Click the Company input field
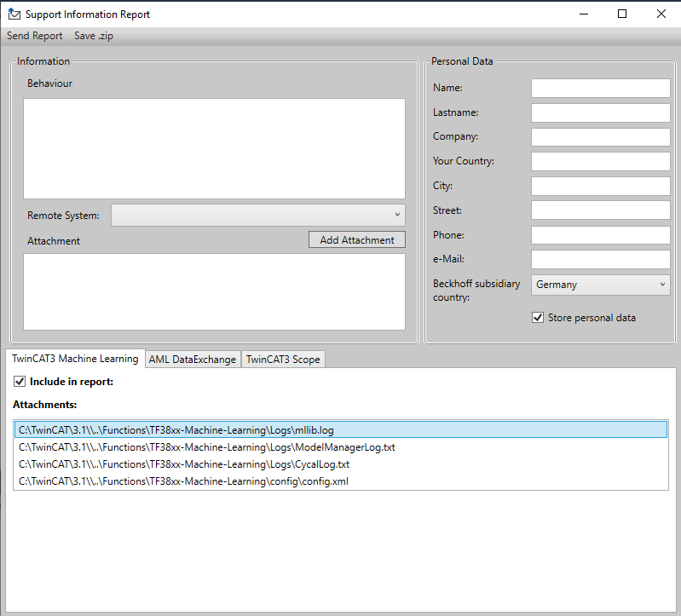The height and width of the screenshot is (616, 681). click(601, 137)
